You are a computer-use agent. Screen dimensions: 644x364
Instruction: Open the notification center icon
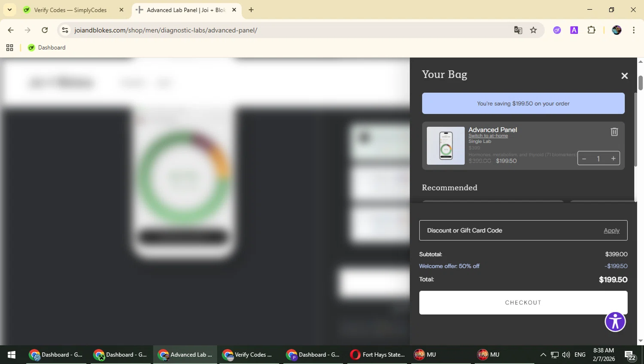pyautogui.click(x=630, y=355)
